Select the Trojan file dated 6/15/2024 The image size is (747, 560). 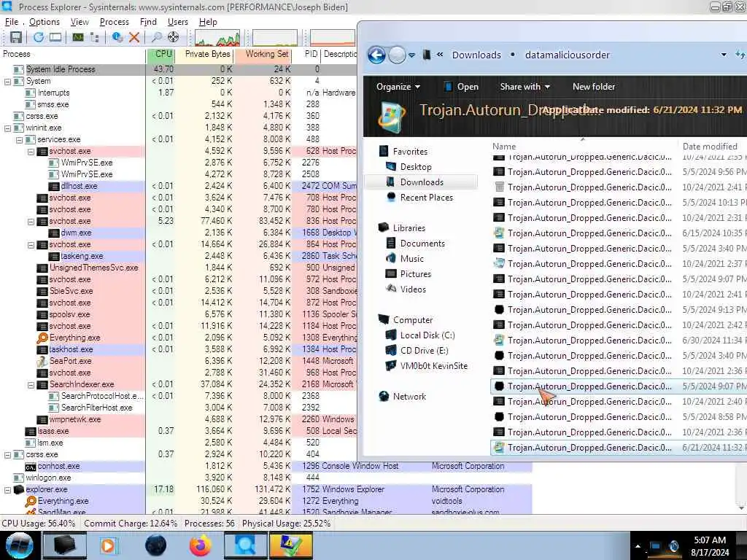[x=619, y=233]
